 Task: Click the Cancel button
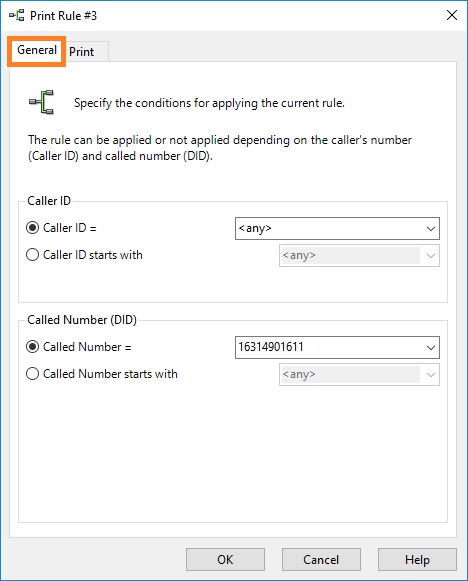pos(321,560)
